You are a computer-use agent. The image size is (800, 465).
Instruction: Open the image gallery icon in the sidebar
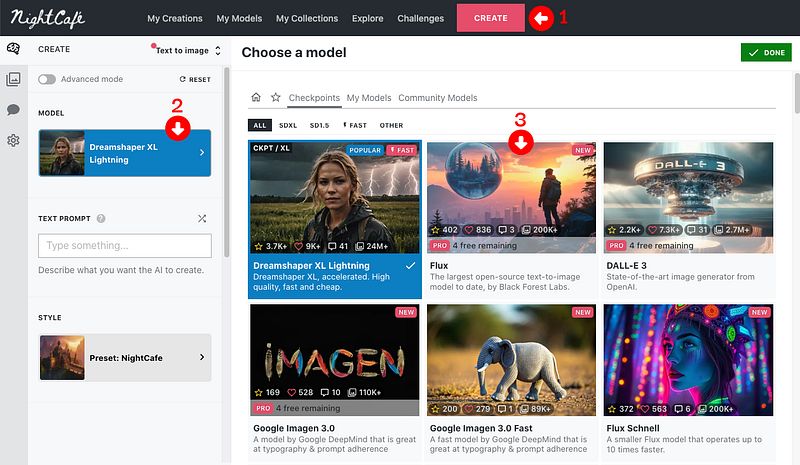coord(13,79)
